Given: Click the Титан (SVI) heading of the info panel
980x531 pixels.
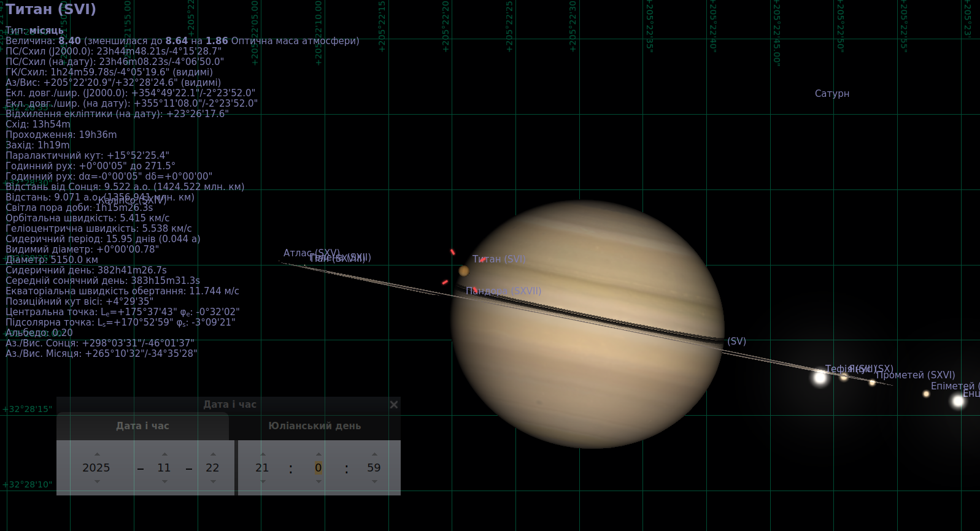Looking at the screenshot, I should click(51, 9).
